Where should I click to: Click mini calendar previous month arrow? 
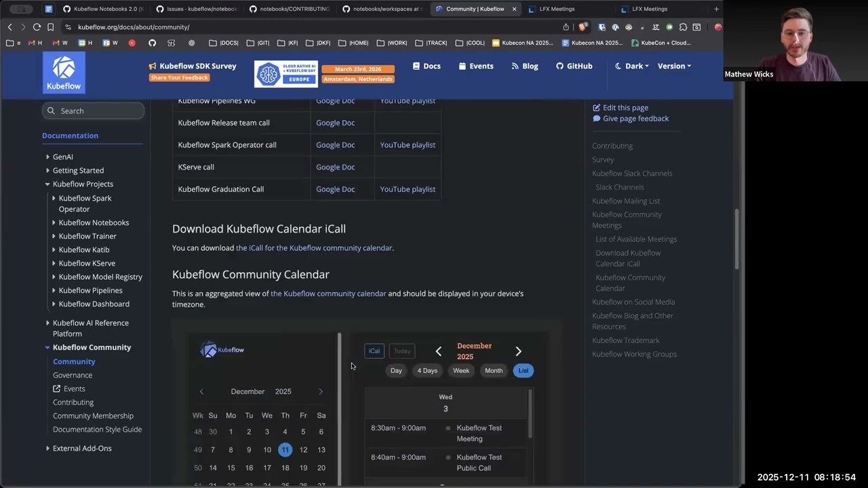201,392
